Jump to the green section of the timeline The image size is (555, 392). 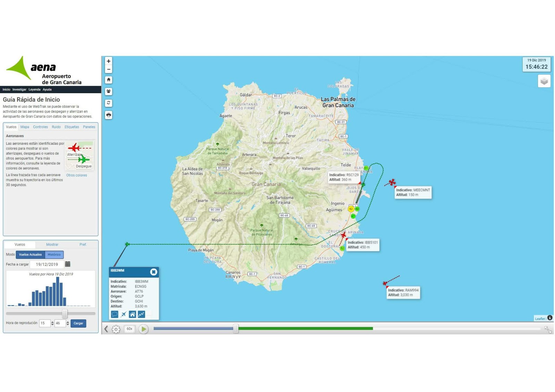pos(305,328)
